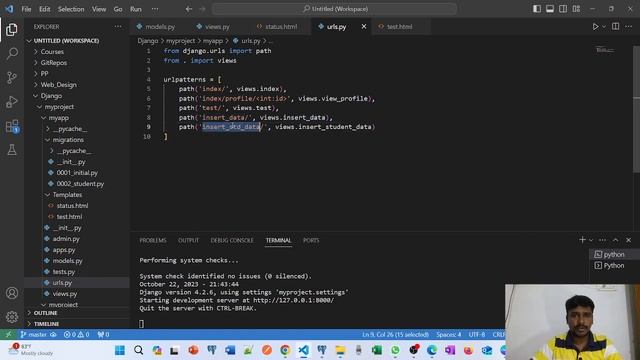Expand the Outline section
This screenshot has width=640, height=360.
click(45, 313)
